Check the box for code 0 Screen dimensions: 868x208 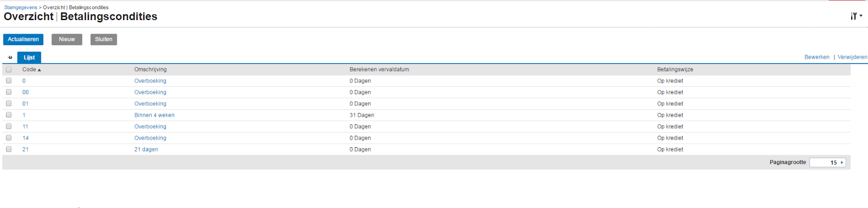point(9,80)
